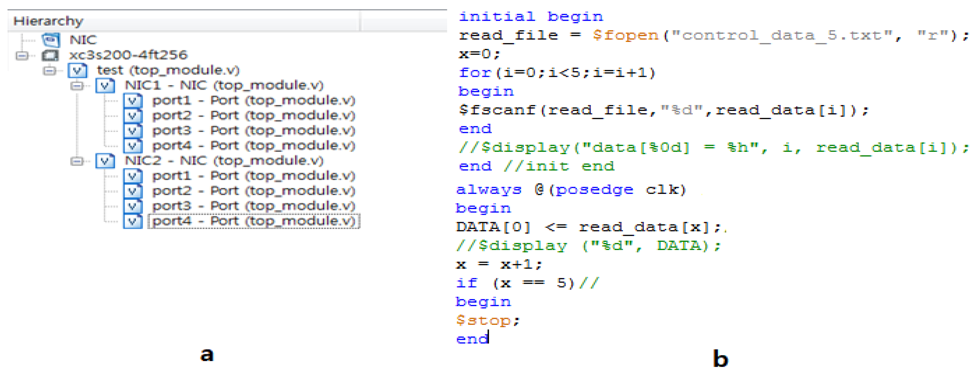
Task: Click the Verilog icon beside NIC2
Action: click(x=105, y=161)
